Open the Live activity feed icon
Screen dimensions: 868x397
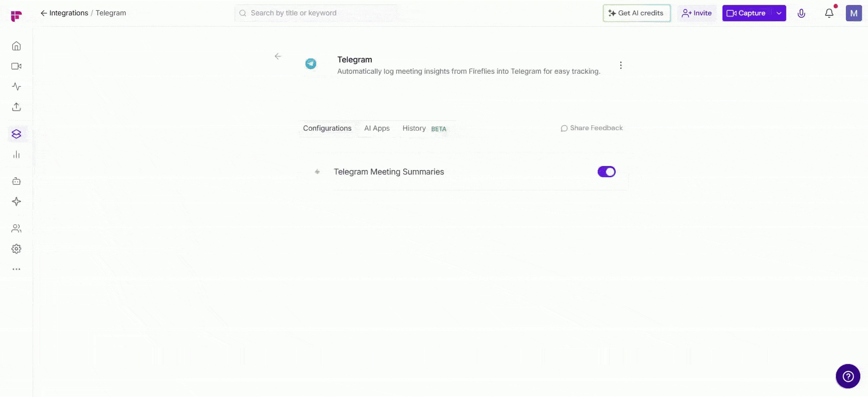point(16,86)
